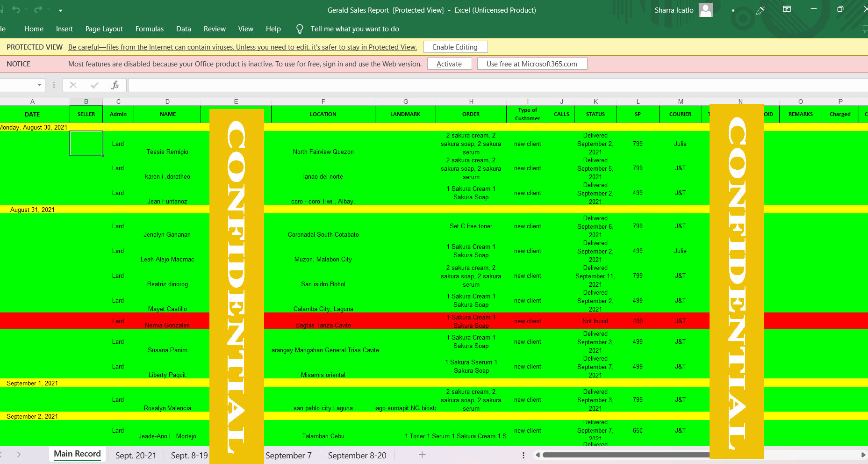Click the STATUS header cell
The width and height of the screenshot is (868, 464).
coord(595,114)
